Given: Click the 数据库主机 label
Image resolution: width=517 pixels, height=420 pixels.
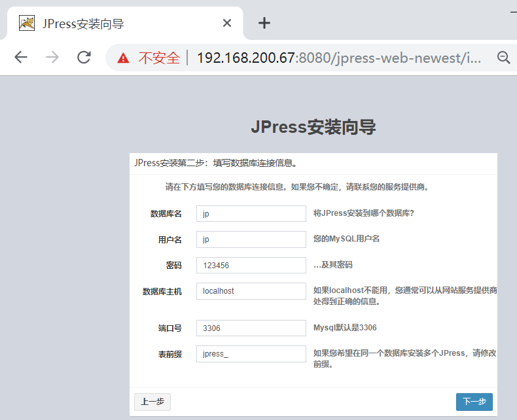Looking at the screenshot, I should 162,291.
